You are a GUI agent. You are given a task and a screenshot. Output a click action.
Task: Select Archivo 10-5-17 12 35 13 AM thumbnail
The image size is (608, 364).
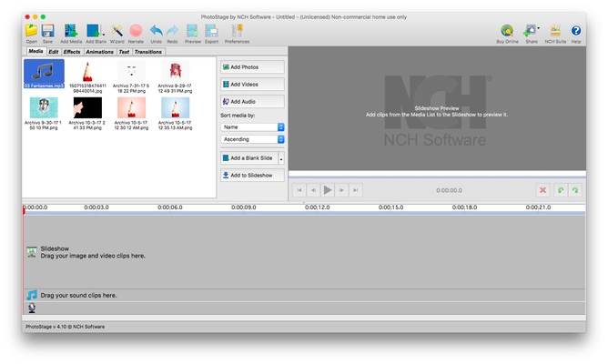coord(175,113)
